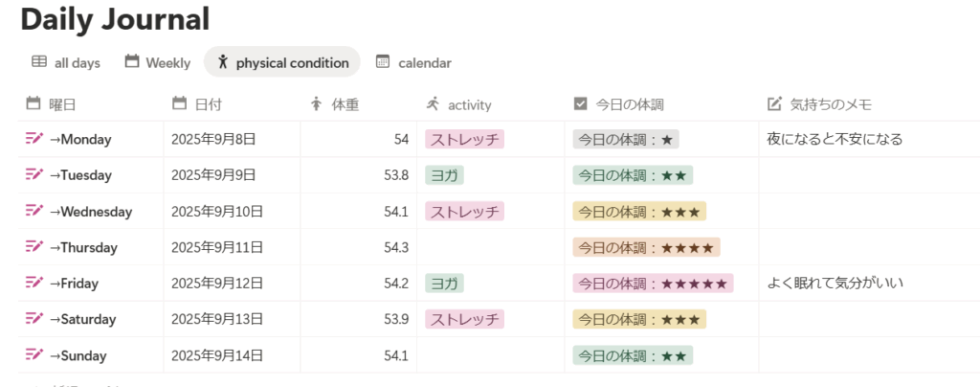Click the page icon beside Sunday row
The width and height of the screenshot is (980, 387).
coord(34,355)
